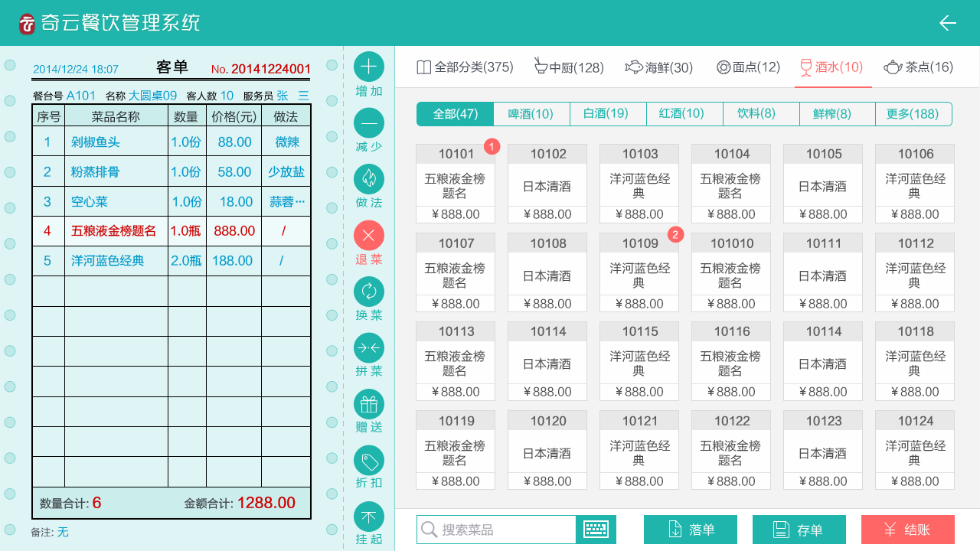Viewport: 980px width, 551px height.
Task: Select product card 10109 洋河蓝色经典
Action: pos(639,273)
